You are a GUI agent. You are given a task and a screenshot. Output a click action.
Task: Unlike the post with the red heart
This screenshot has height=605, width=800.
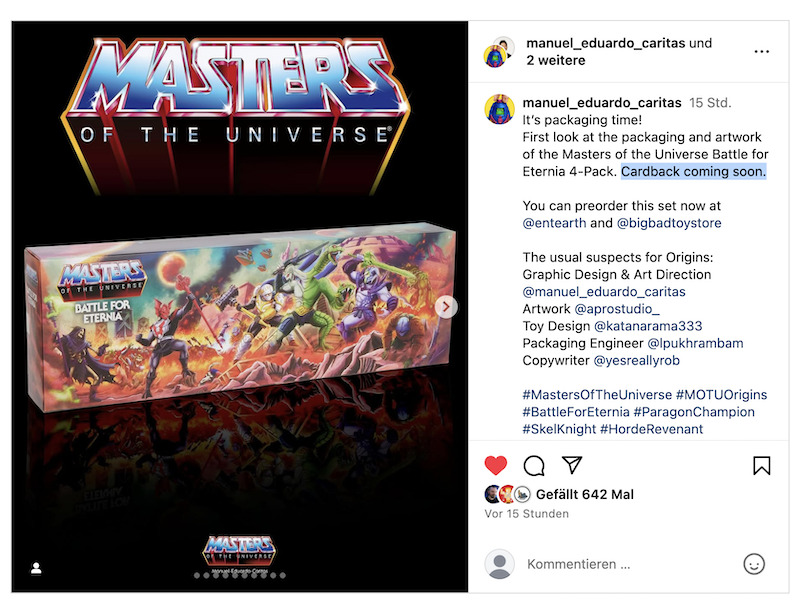pyautogui.click(x=495, y=465)
